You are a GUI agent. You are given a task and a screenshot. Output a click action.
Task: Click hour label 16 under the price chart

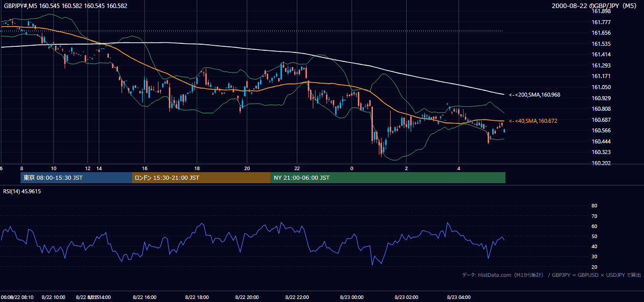pyautogui.click(x=145, y=168)
